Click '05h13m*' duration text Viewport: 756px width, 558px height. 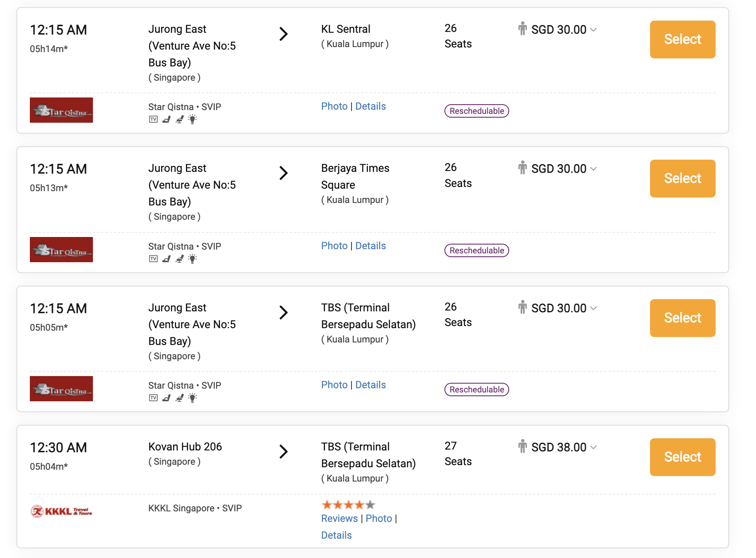(x=49, y=188)
